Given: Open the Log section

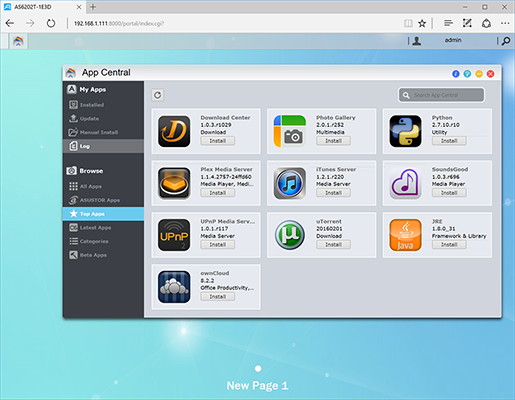Looking at the screenshot, I should point(103,146).
